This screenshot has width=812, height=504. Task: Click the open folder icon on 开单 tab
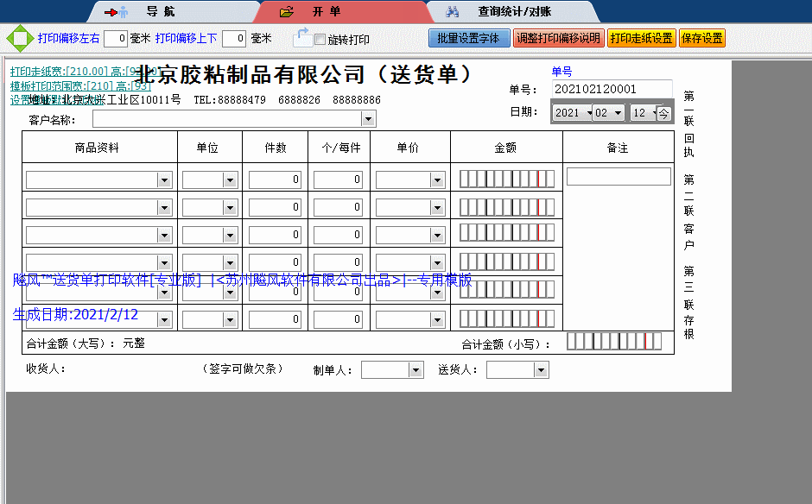[287, 12]
